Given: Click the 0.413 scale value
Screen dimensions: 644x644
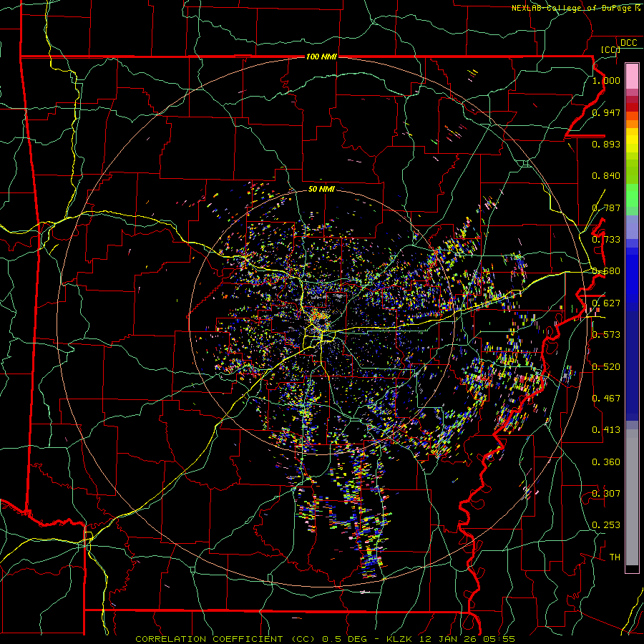Looking at the screenshot, I should point(606,430).
